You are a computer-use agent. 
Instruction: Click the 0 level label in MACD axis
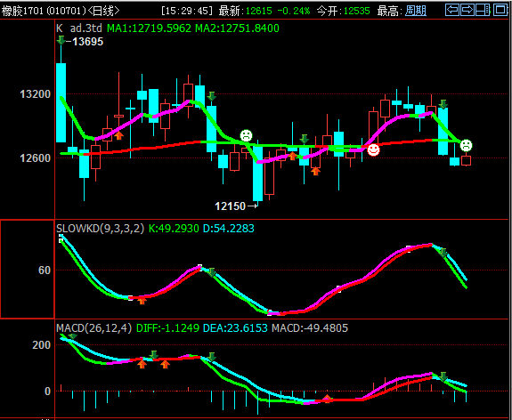[47, 391]
